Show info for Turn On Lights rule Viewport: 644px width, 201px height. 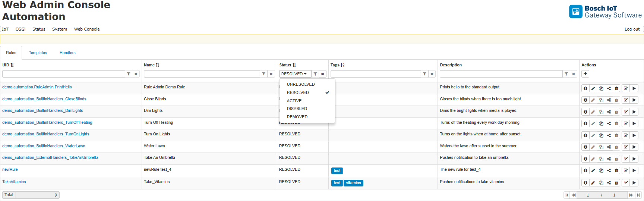pos(585,135)
